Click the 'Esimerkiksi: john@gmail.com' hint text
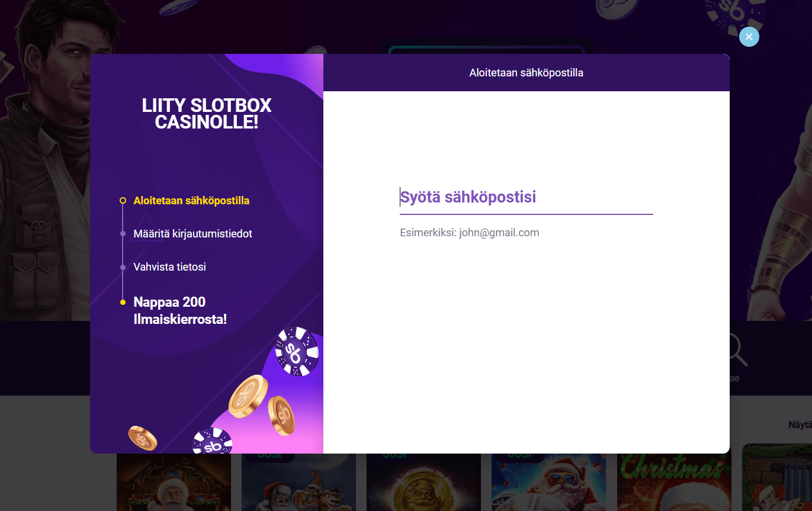 click(470, 233)
